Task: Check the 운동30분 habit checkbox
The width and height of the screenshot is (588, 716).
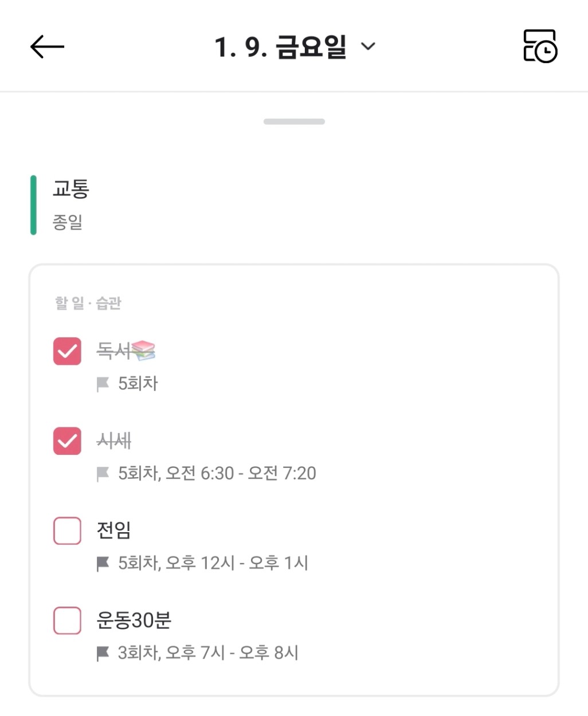Action: pyautogui.click(x=67, y=620)
